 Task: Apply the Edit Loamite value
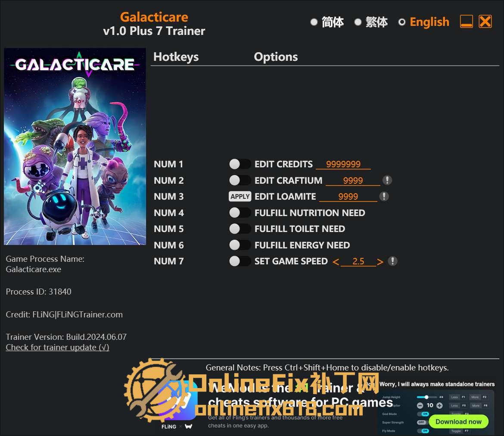240,196
